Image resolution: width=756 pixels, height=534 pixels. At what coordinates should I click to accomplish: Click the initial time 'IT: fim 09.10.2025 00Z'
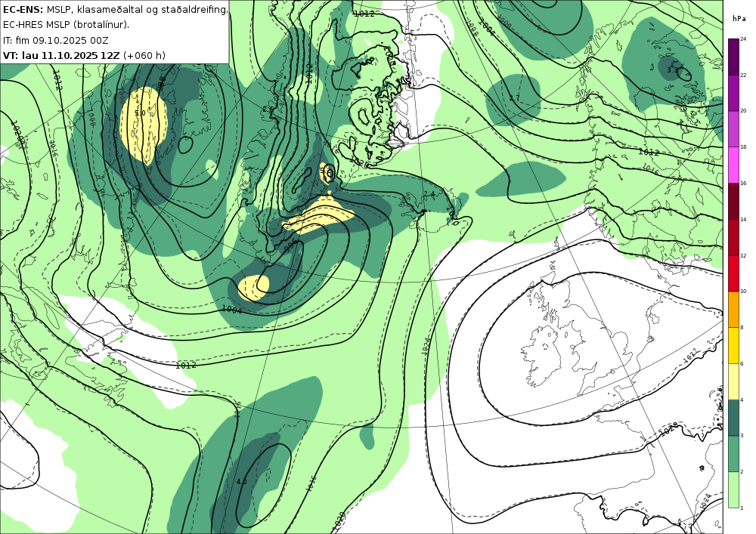(55, 40)
